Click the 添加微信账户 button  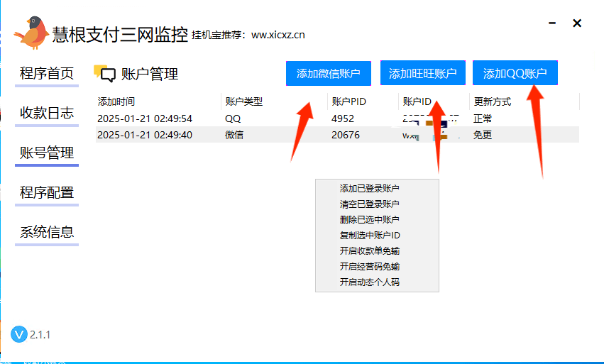[329, 73]
